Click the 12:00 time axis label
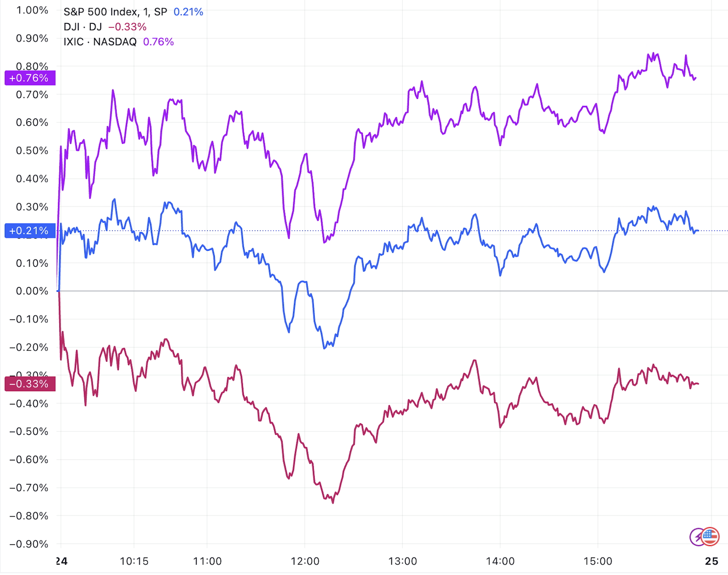 pos(305,561)
